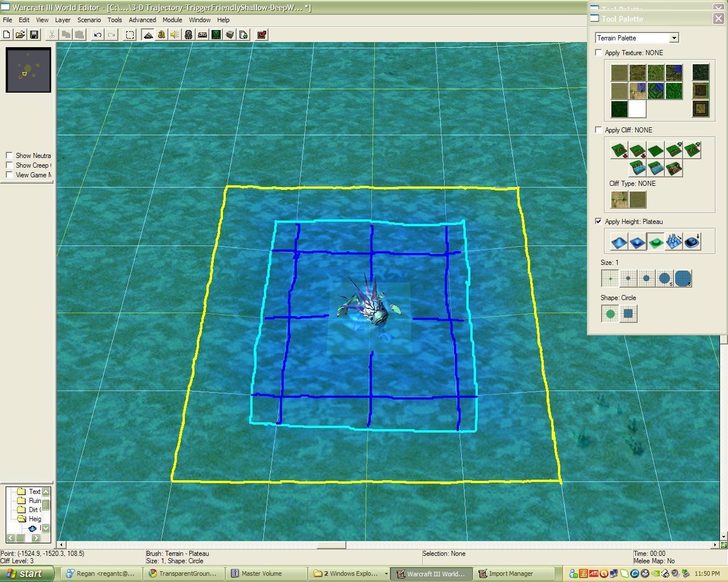This screenshot has width=728, height=582.
Task: Enable the Apply Cliff checkbox
Action: (x=598, y=130)
